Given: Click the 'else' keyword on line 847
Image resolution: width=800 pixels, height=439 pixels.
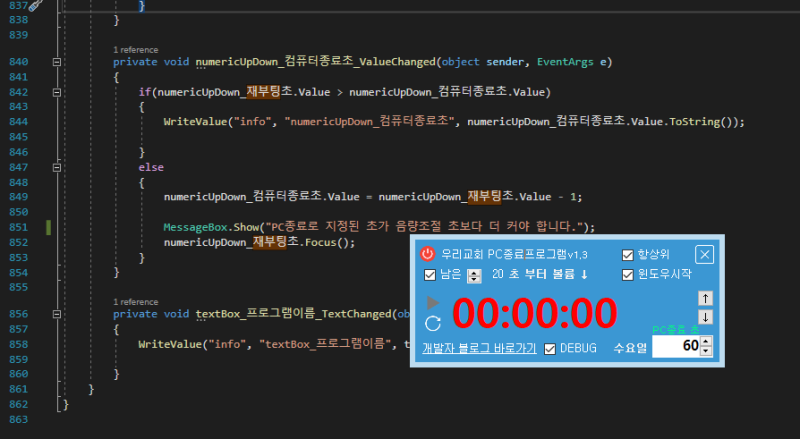Looking at the screenshot, I should pos(151,167).
